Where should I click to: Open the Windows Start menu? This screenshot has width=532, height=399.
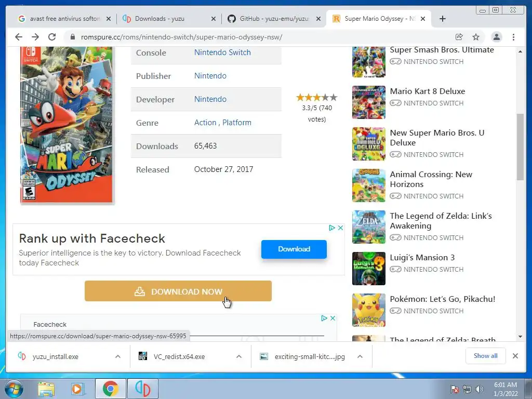pyautogui.click(x=14, y=389)
